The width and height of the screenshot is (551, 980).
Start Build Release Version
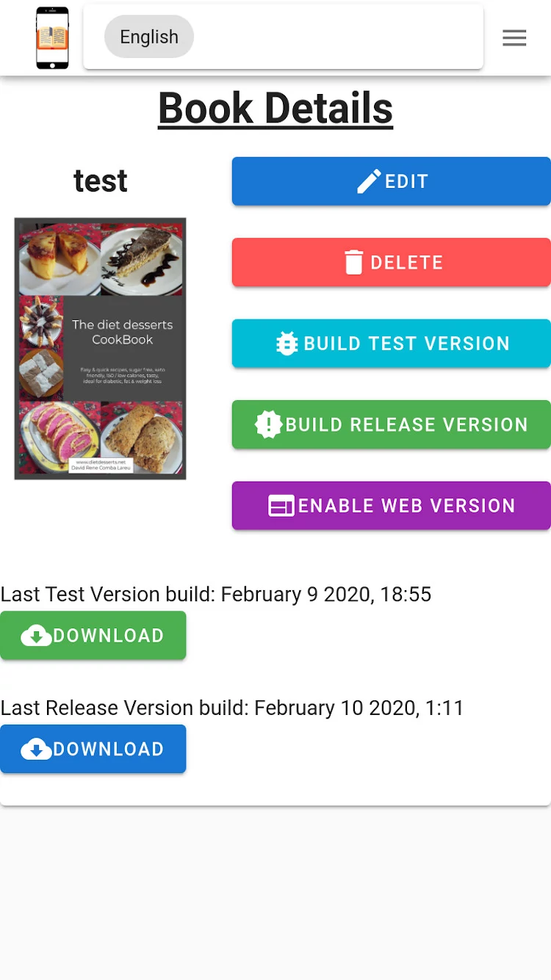click(x=392, y=424)
